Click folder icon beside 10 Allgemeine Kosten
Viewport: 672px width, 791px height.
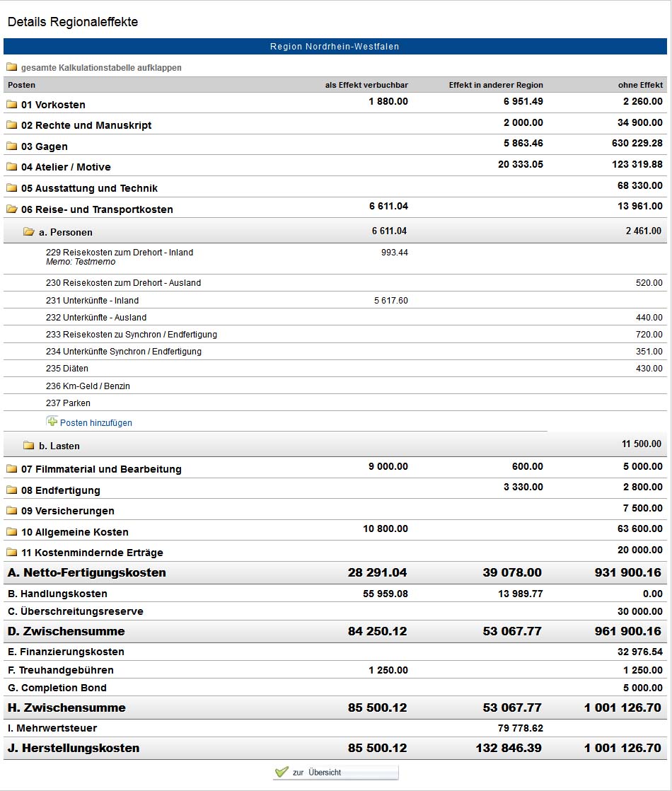pyautogui.click(x=11, y=532)
